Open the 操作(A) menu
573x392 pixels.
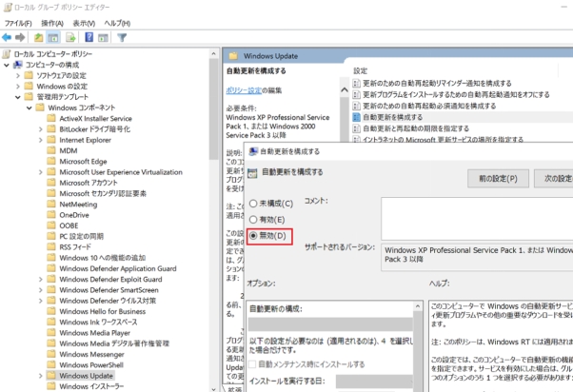click(52, 24)
